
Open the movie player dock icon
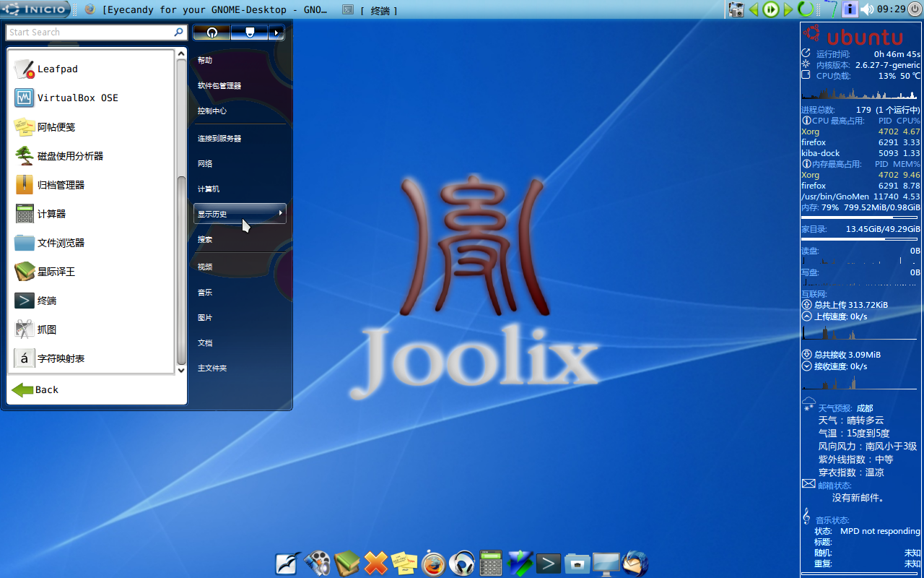pyautogui.click(x=317, y=564)
